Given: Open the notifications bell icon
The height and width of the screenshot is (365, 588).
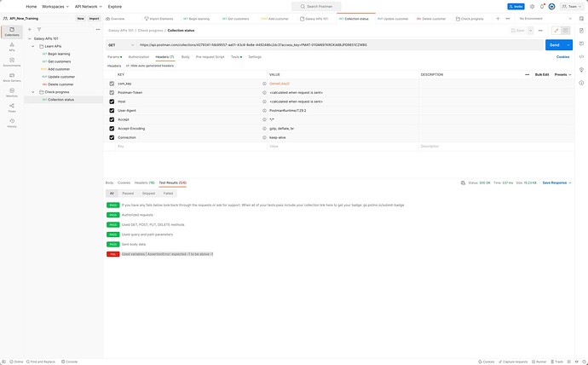Looking at the screenshot, I should (542, 6).
